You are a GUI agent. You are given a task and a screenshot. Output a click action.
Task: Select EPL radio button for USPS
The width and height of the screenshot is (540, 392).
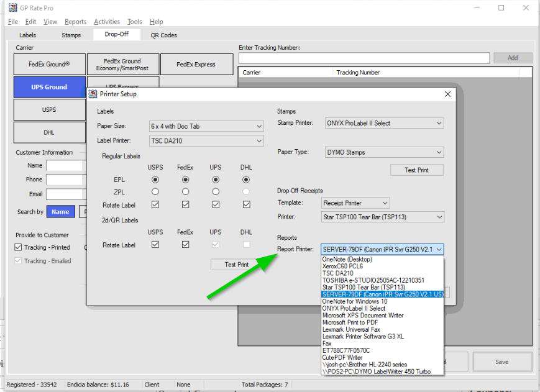point(155,180)
